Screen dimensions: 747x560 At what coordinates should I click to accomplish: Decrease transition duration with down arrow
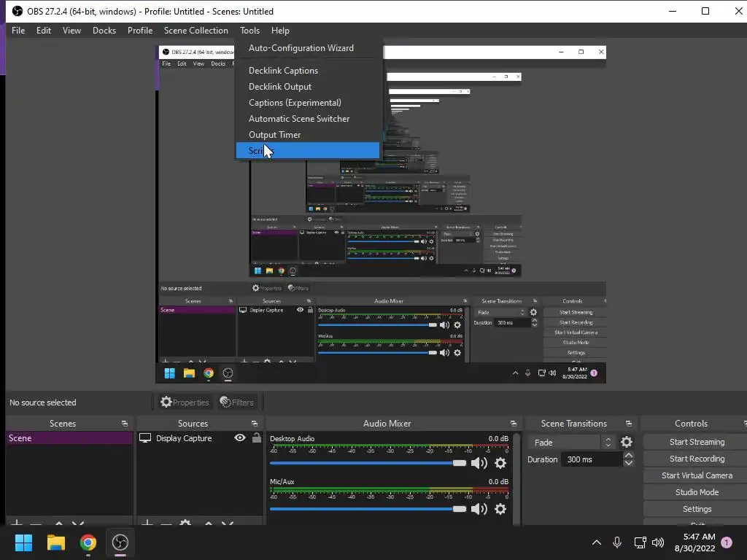pos(628,463)
